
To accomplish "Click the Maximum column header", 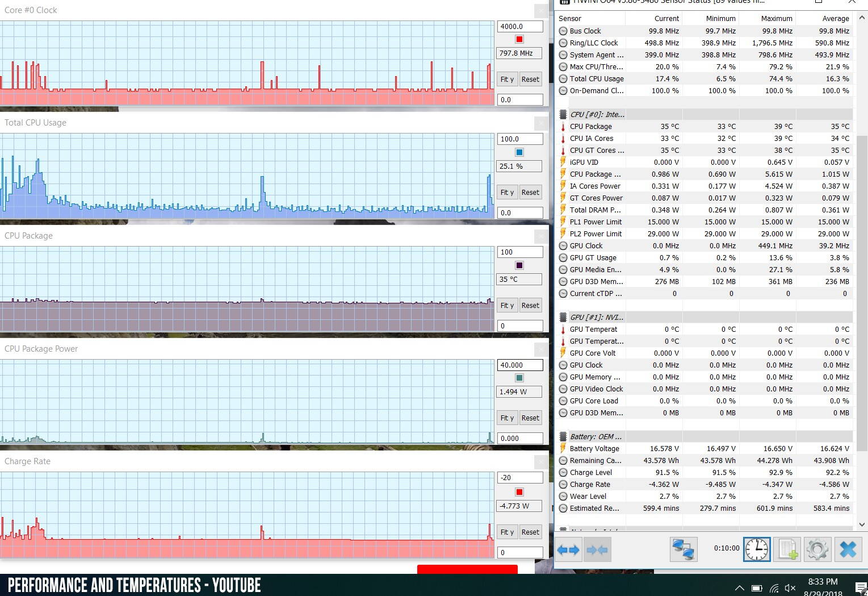I will (776, 18).
